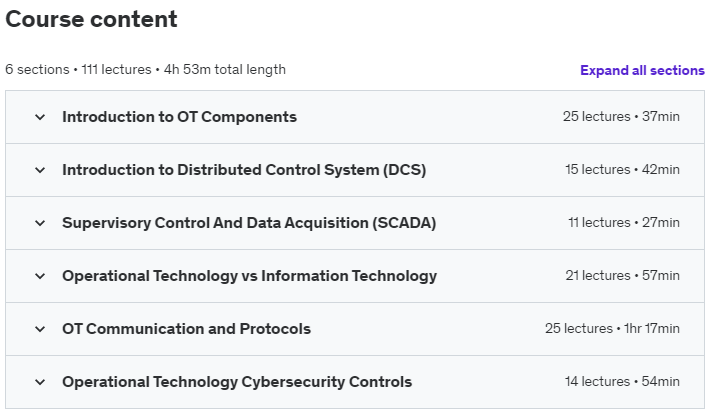This screenshot has height=409, width=705.
Task: Expand chevron for OT Communication and Protocols
Action: pyautogui.click(x=40, y=329)
